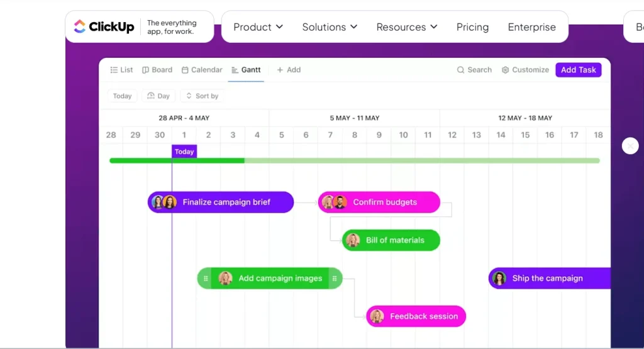Click the Add Task button
The width and height of the screenshot is (644, 349).
(x=579, y=70)
